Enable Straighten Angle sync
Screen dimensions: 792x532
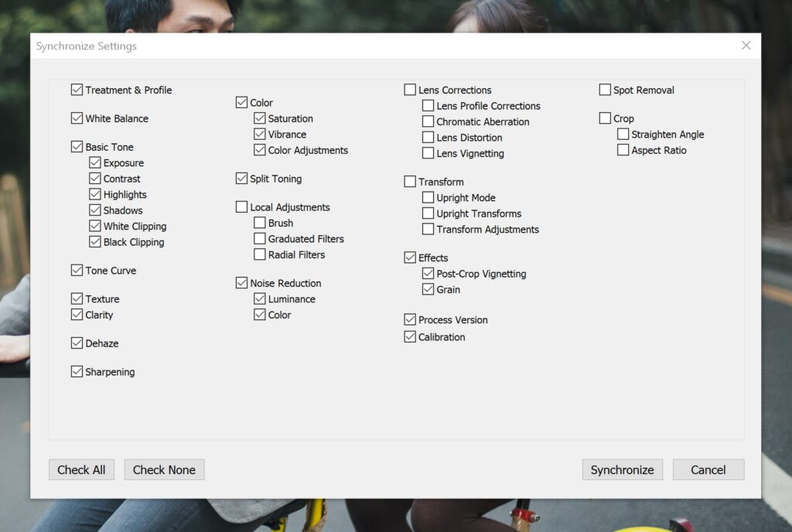pos(623,134)
